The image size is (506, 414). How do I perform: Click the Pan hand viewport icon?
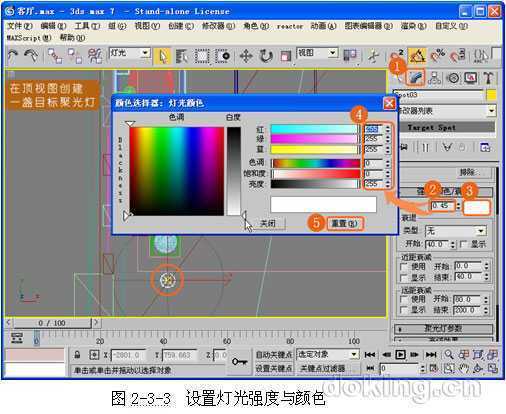tap(464, 368)
